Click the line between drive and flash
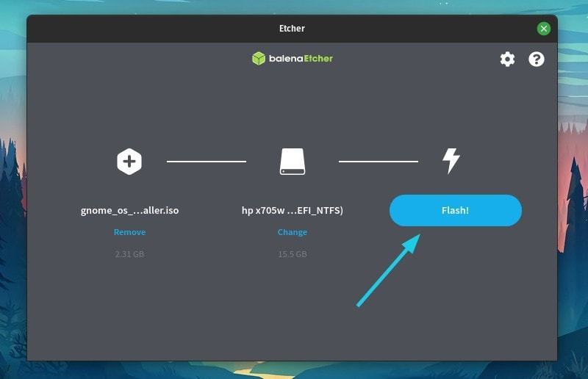The image size is (588, 379). (378, 161)
